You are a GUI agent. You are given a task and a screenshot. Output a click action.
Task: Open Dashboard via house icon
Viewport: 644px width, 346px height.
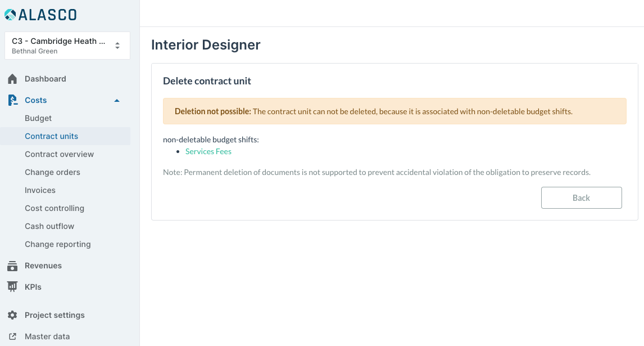pyautogui.click(x=12, y=79)
